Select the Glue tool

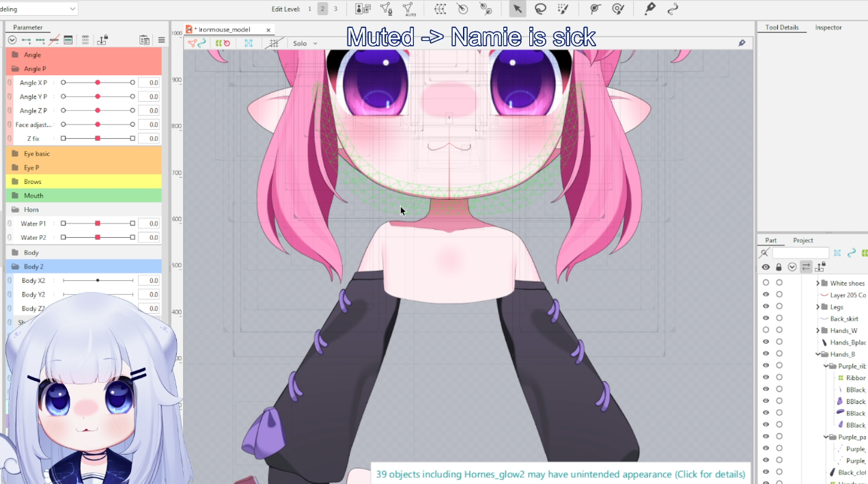596,9
